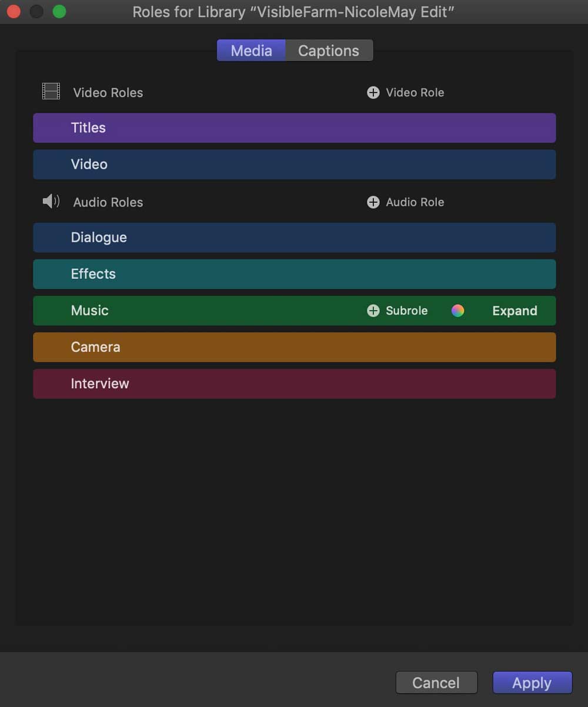
Task: Select the Dialogue audio role
Action: pos(294,237)
